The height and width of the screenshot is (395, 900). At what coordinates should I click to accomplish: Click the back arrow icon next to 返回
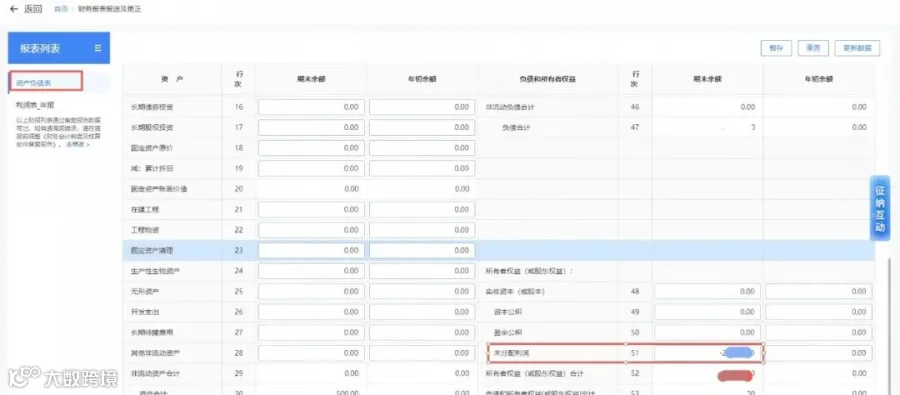pyautogui.click(x=14, y=9)
